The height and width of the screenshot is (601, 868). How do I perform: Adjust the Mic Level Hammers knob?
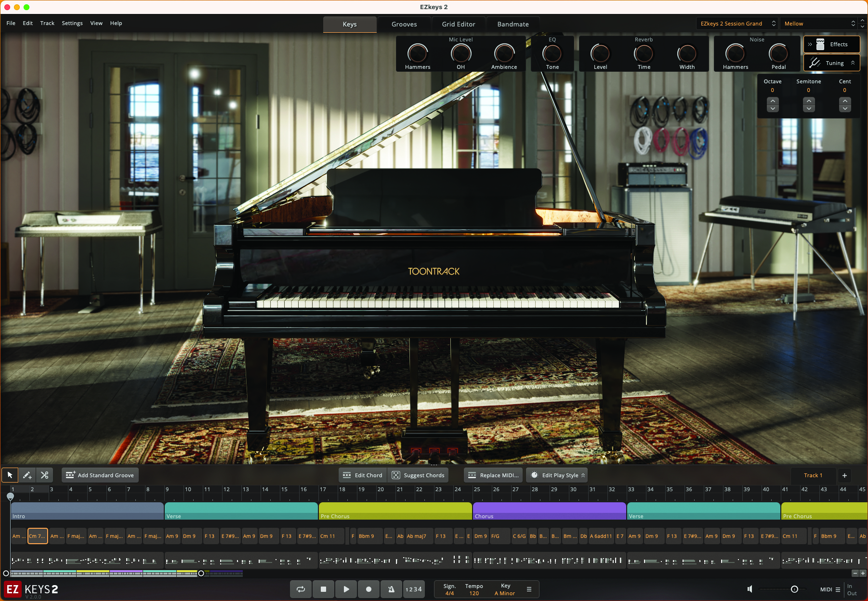(x=418, y=53)
